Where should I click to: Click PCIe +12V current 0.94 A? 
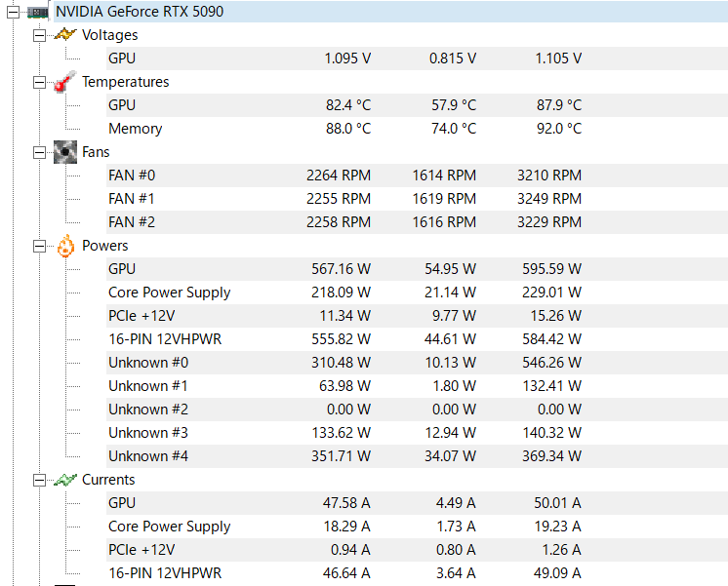[350, 550]
